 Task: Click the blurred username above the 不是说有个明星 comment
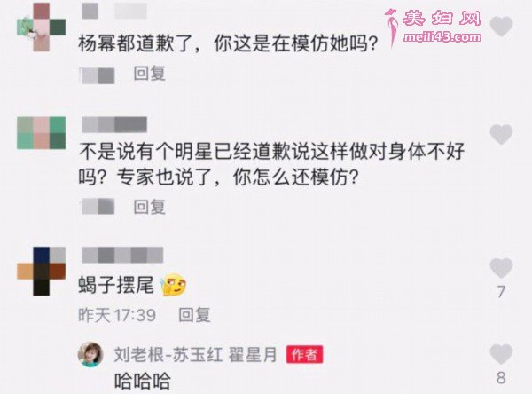point(114,124)
